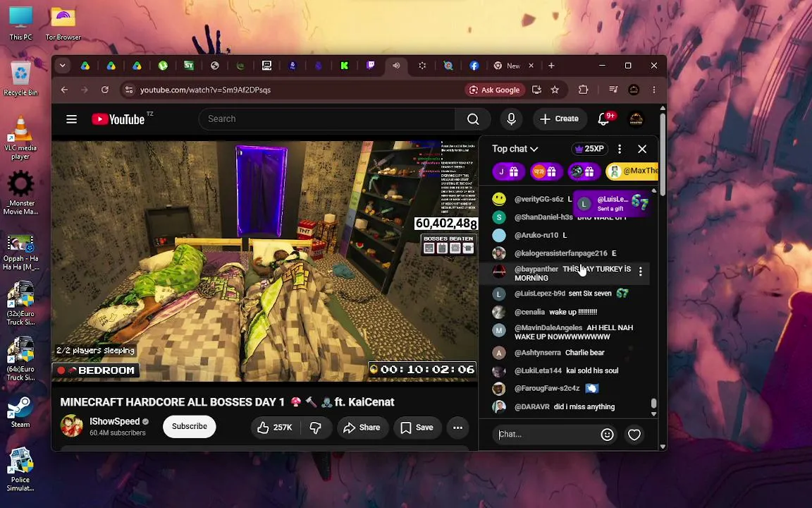The height and width of the screenshot is (508, 812).
Task: Switch to the Twitch tab
Action: coord(370,66)
